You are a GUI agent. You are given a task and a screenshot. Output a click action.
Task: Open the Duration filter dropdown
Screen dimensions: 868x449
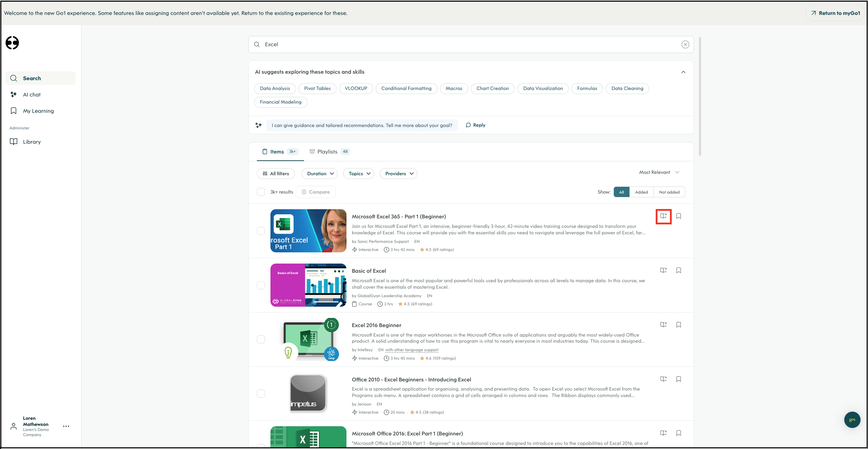320,174
